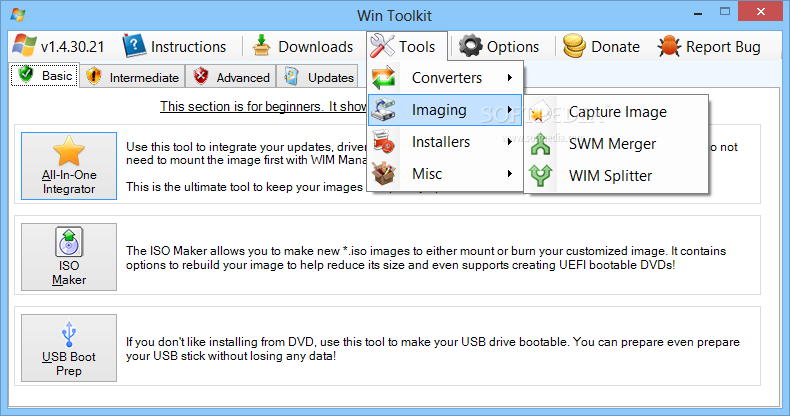Click the Converters swap arrows icon

pos(383,78)
